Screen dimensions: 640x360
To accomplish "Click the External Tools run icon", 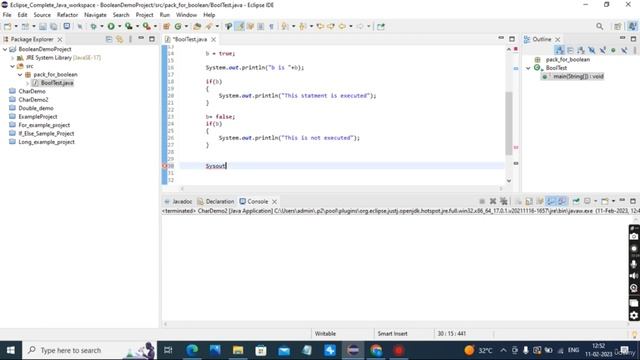I will click(x=147, y=27).
